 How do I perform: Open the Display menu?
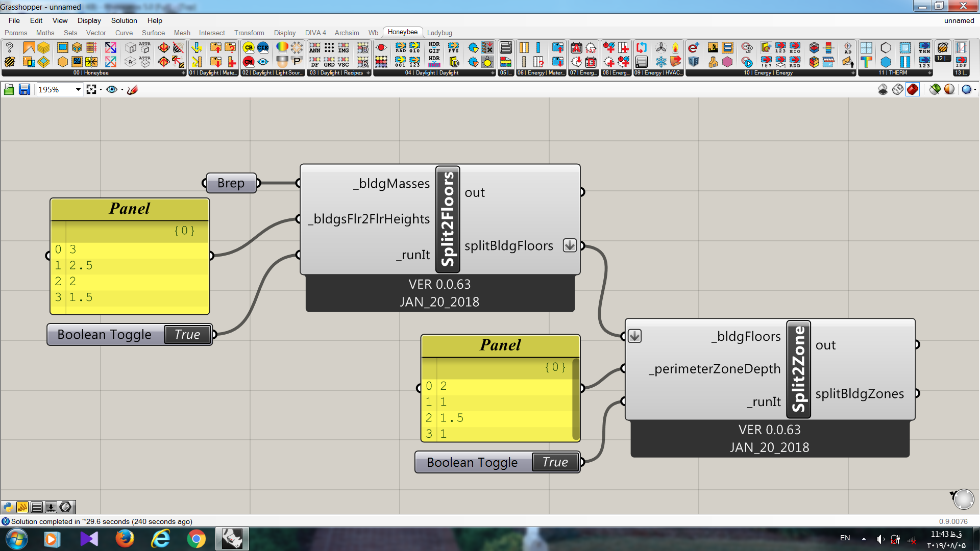pyautogui.click(x=89, y=20)
